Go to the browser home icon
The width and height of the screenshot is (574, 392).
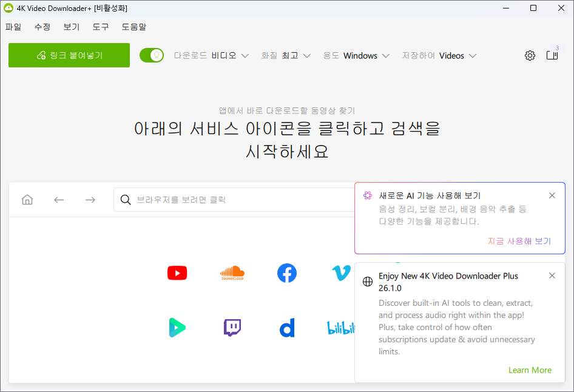pyautogui.click(x=27, y=200)
